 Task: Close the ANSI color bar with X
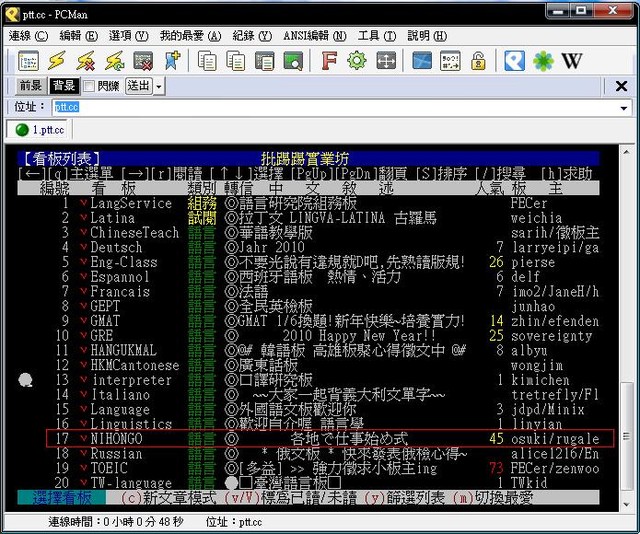(621, 86)
